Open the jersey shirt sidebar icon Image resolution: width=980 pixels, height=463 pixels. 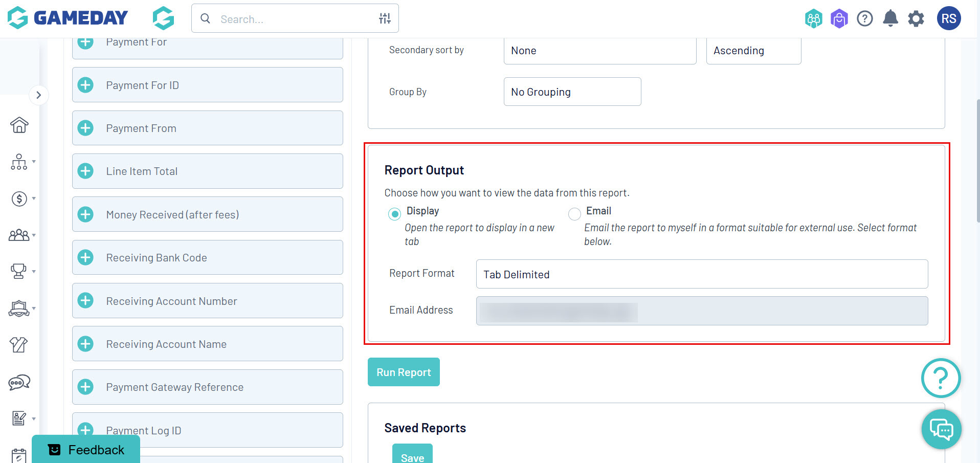tap(19, 345)
